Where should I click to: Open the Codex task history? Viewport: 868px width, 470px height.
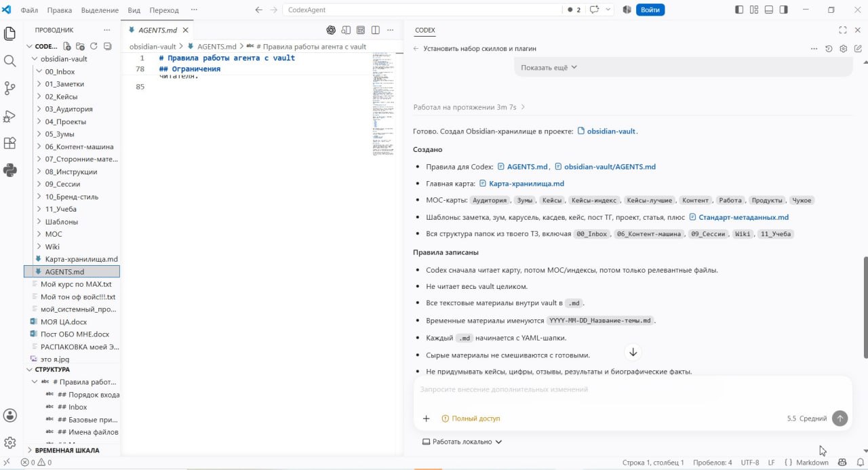click(x=829, y=49)
